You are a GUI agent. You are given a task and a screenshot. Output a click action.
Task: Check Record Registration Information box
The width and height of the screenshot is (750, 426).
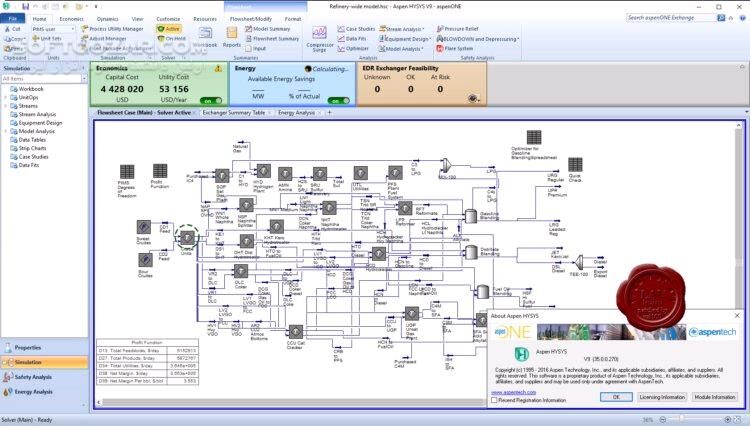coord(496,400)
